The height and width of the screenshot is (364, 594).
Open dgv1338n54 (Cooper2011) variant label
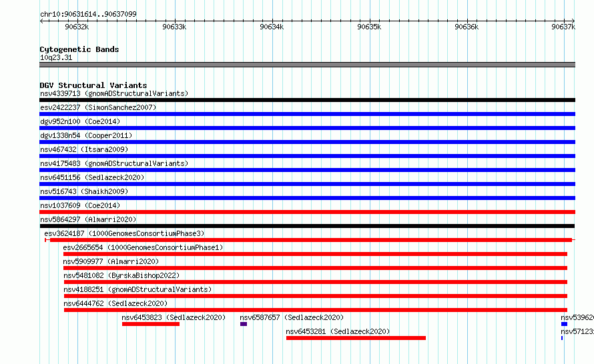[86, 135]
